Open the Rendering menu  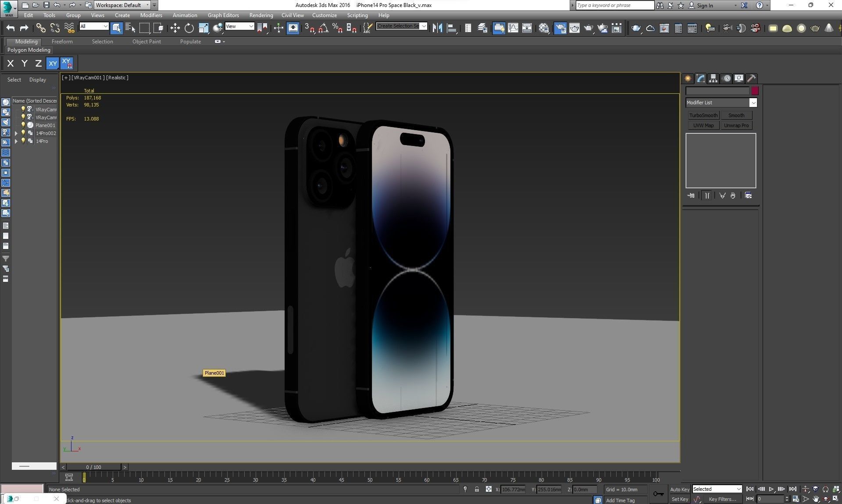pyautogui.click(x=261, y=15)
